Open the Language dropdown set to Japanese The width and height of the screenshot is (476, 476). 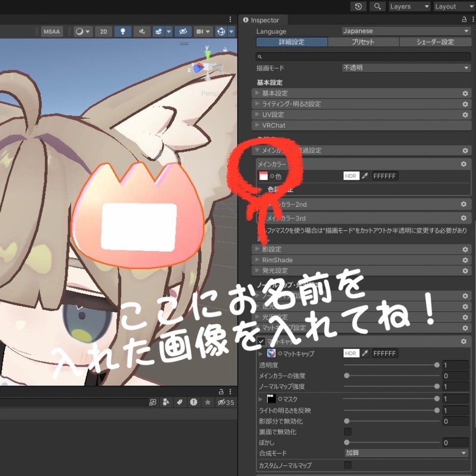click(x=404, y=31)
